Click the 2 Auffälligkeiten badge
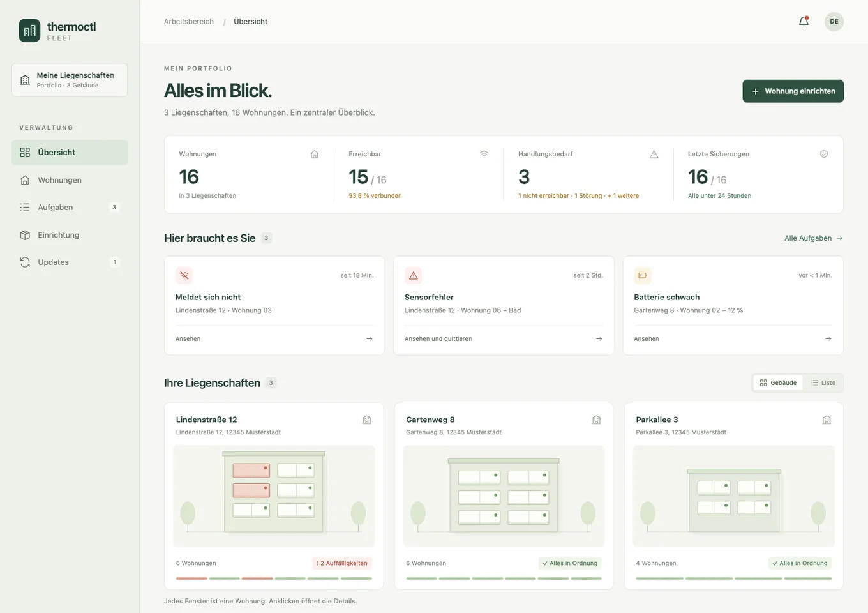The image size is (868, 613). (x=342, y=563)
